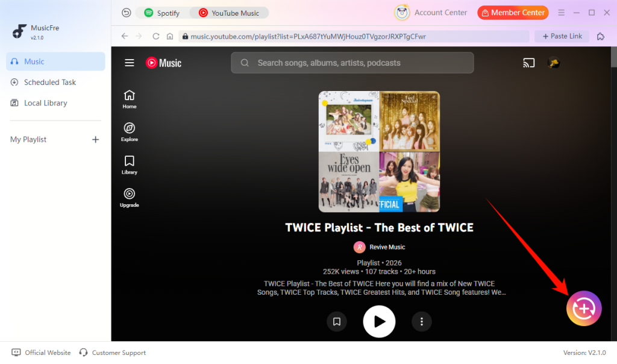Click the Cast to device icon

coord(528,63)
